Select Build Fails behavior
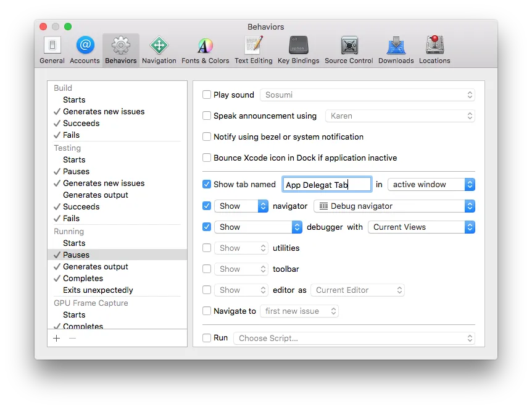The image size is (532, 409). coord(117,135)
